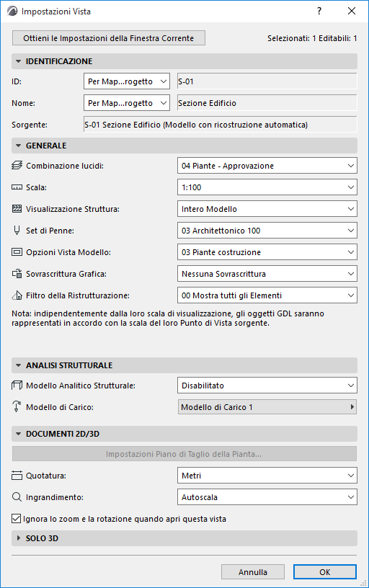Click Ottieni le Impostazioni della Finestra Corrente
Viewport: 369px width, 588px height.
coord(109,38)
